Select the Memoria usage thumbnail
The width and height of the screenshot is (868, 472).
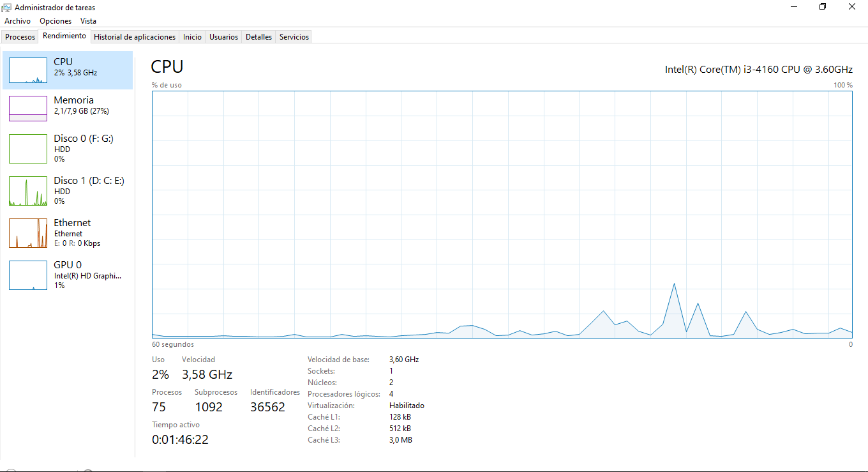[x=28, y=109]
